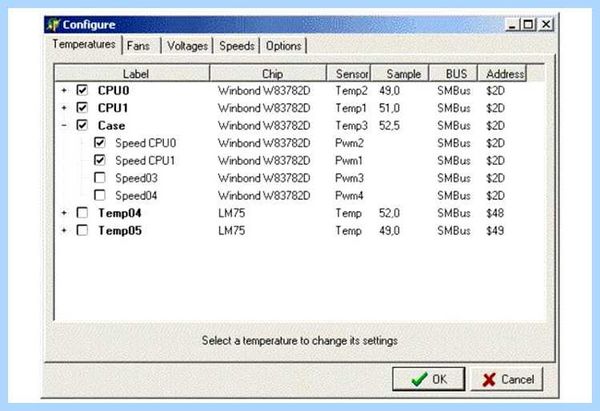Select the Temp05 row label
Image resolution: width=600 pixels, height=411 pixels.
pos(120,231)
